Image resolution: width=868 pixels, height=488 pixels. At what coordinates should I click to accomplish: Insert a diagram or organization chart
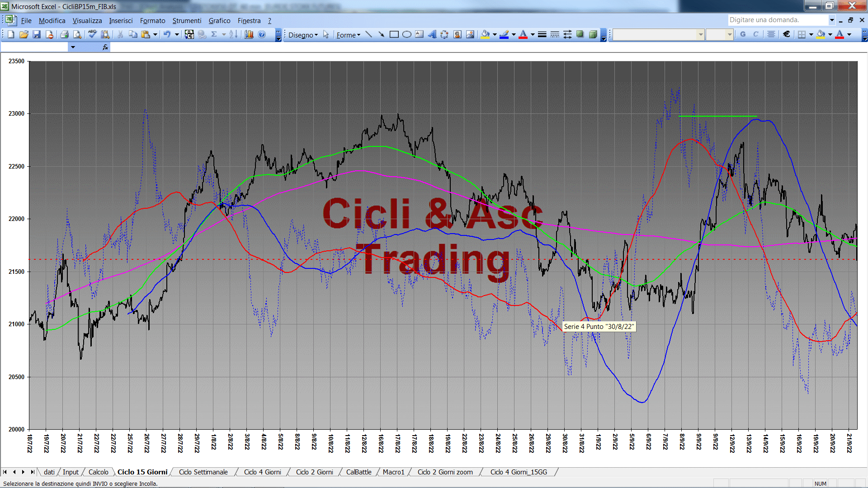point(445,34)
